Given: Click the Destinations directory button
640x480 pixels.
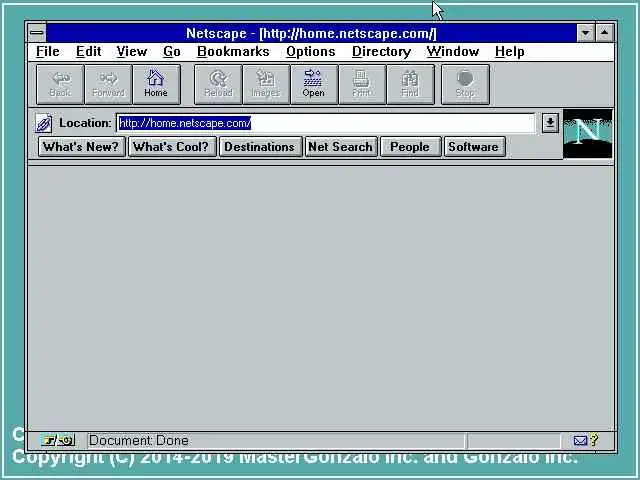Looking at the screenshot, I should coord(260,147).
